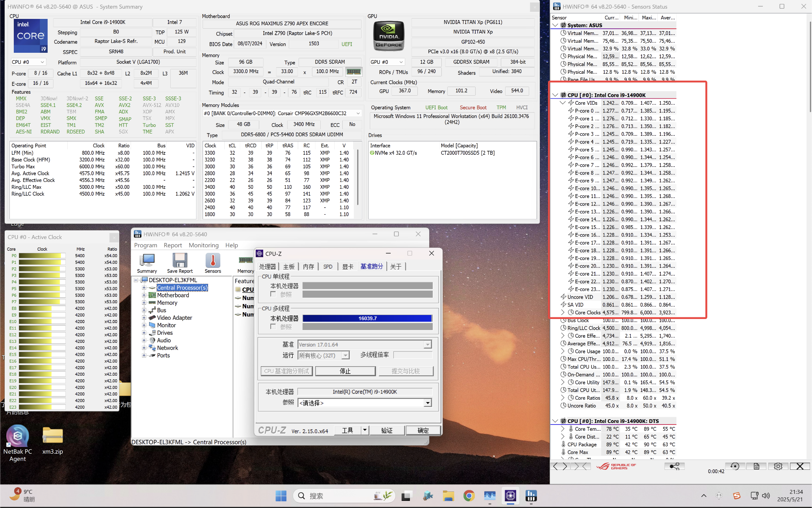
Task: Open the weather widget showing 9°C
Action: click(22, 495)
